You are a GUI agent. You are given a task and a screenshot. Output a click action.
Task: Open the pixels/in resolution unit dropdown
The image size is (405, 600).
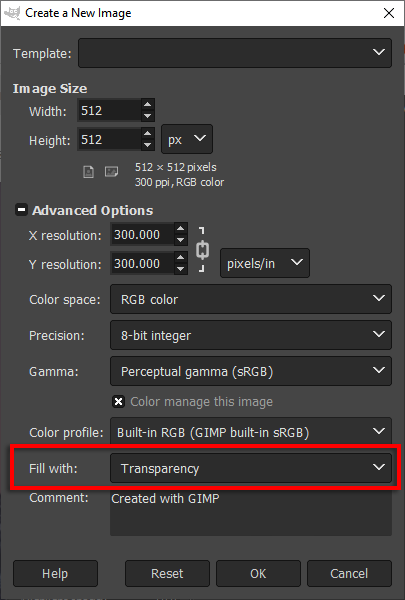coord(265,263)
